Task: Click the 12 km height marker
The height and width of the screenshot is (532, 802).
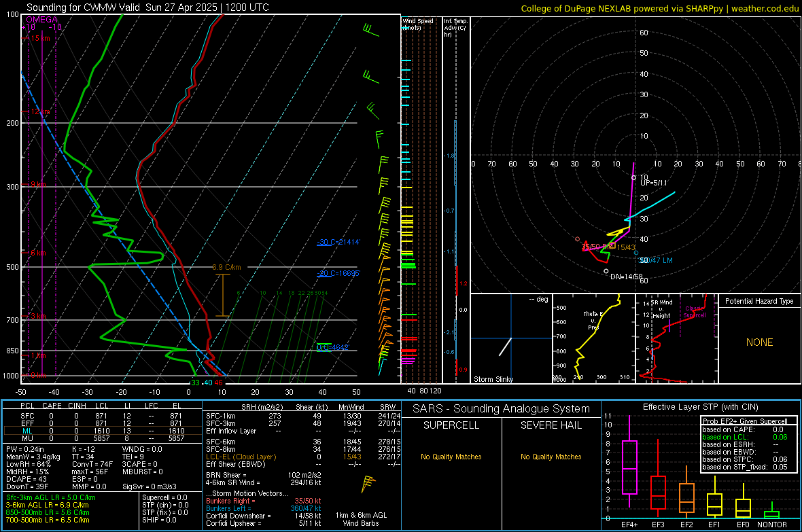Action: pyautogui.click(x=40, y=111)
